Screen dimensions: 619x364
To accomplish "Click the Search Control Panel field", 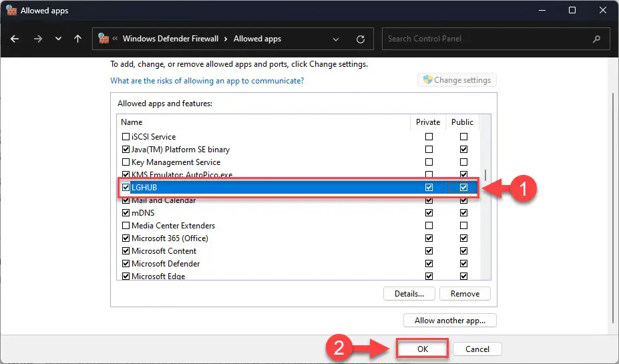I will [497, 39].
